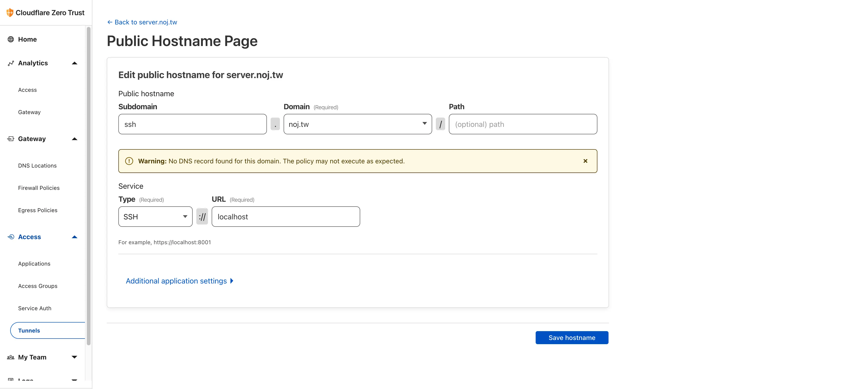Open Home in the sidebar
The image size is (868, 389).
27,39
